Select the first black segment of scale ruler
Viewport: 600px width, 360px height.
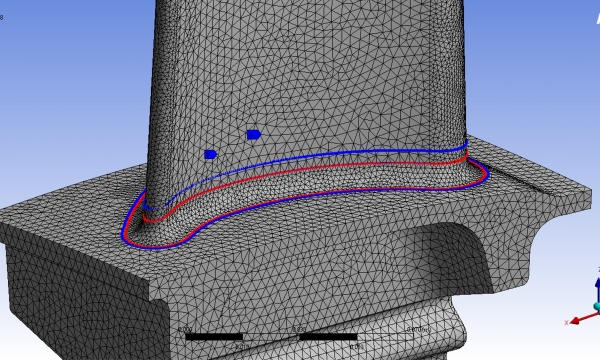click(214, 337)
